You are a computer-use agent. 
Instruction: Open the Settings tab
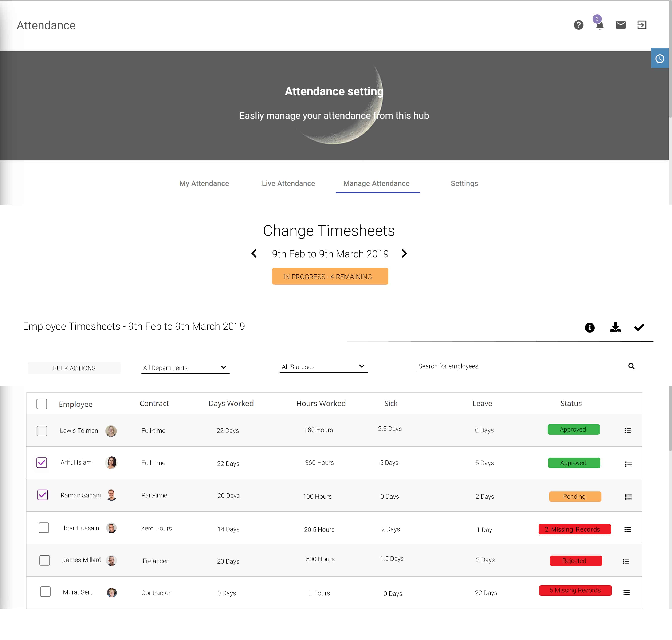tap(464, 184)
